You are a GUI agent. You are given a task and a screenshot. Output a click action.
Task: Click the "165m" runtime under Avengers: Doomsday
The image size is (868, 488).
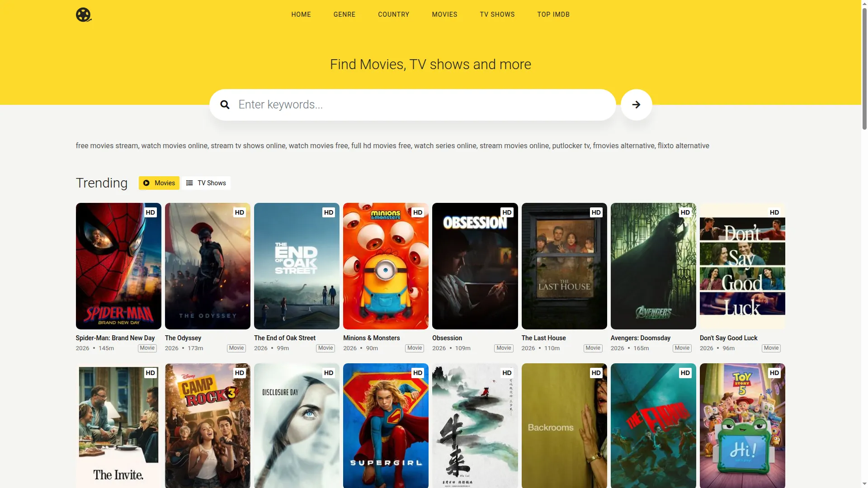[x=641, y=348]
